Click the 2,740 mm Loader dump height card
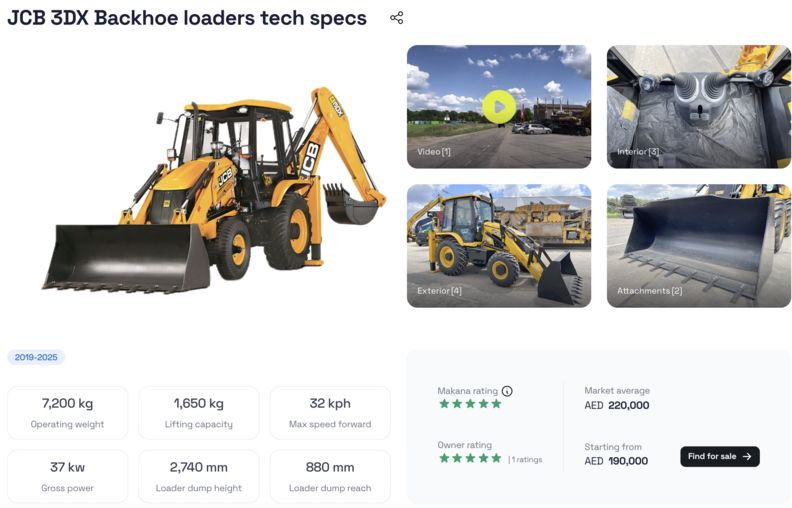792x508 pixels. 199,477
